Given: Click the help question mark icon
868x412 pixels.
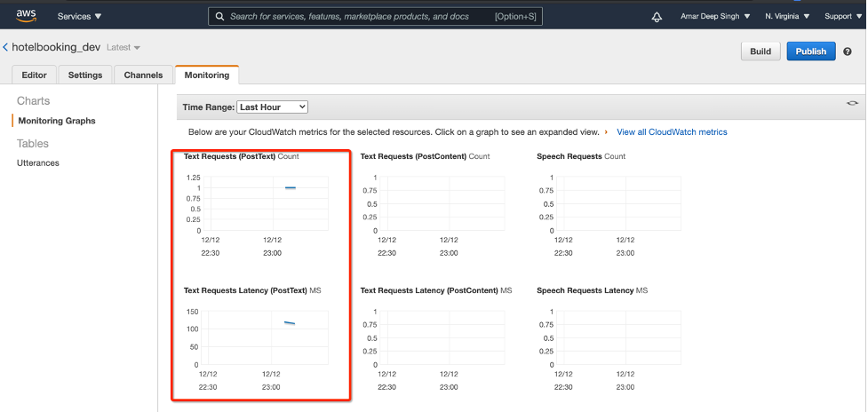Looking at the screenshot, I should click(848, 51).
